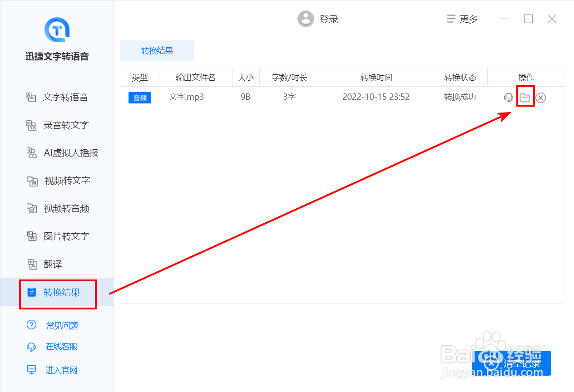Select the 音频 type badge on the record row
574x392 pixels.
[x=139, y=98]
